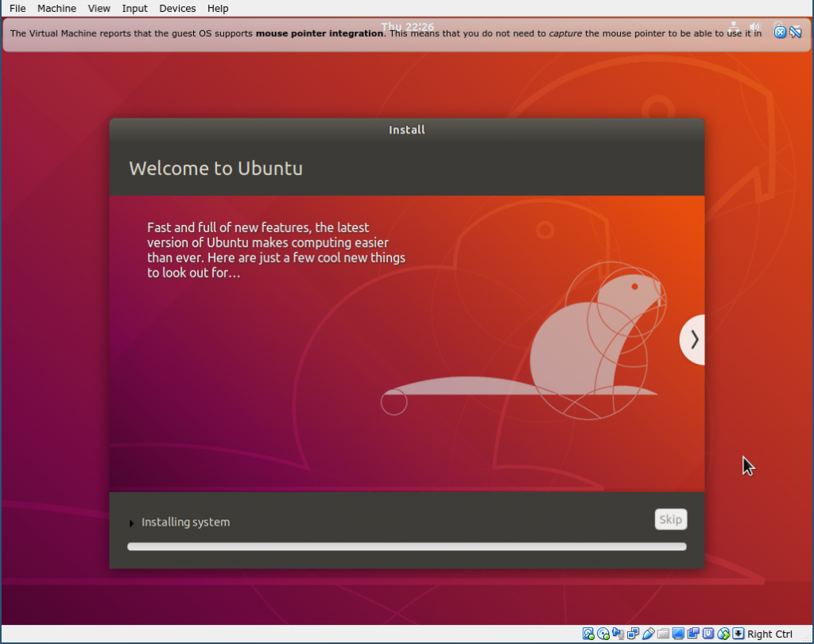
Task: Click the keyboard icon next to Right Ctrl
Action: [x=738, y=634]
